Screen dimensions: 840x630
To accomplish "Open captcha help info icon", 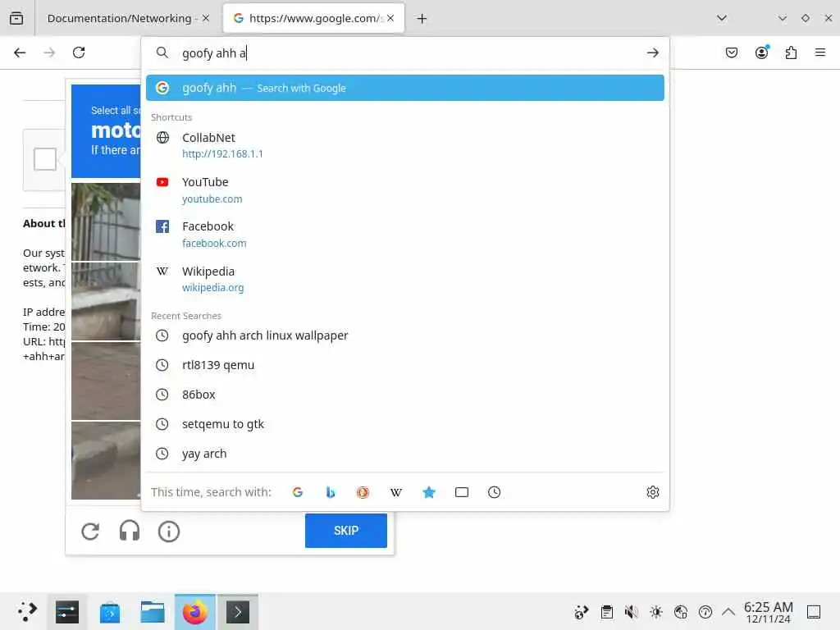I will pos(169,531).
